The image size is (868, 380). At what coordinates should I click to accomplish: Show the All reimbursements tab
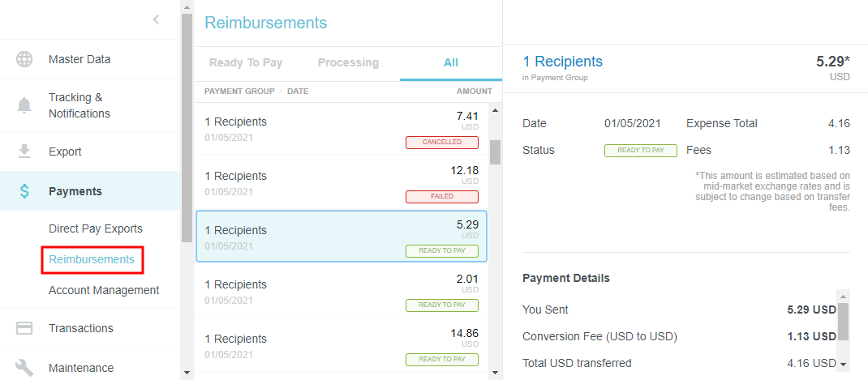point(451,62)
